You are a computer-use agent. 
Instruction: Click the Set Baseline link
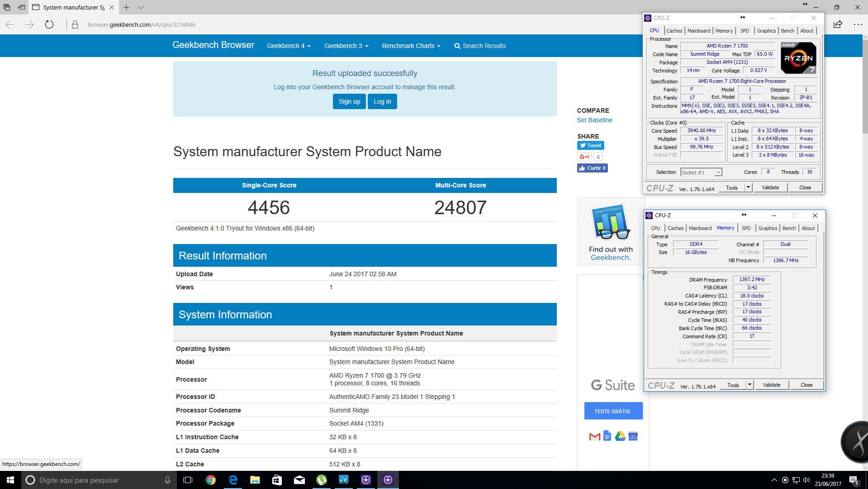coord(594,120)
